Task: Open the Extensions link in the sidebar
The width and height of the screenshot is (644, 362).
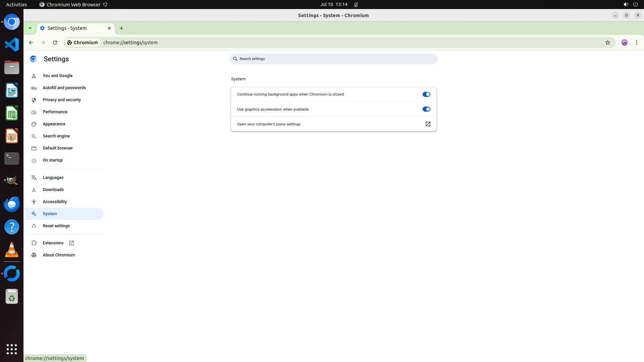Action: click(53, 243)
